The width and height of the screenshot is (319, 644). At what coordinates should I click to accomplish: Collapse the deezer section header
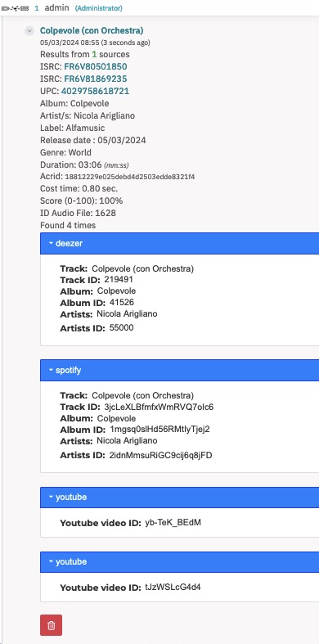[x=179, y=243]
